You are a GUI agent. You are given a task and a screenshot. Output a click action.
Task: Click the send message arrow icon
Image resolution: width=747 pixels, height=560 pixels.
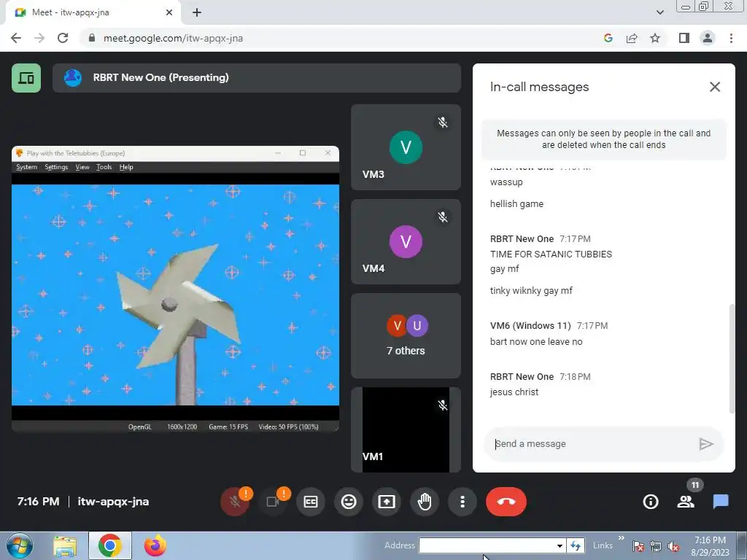706,444
